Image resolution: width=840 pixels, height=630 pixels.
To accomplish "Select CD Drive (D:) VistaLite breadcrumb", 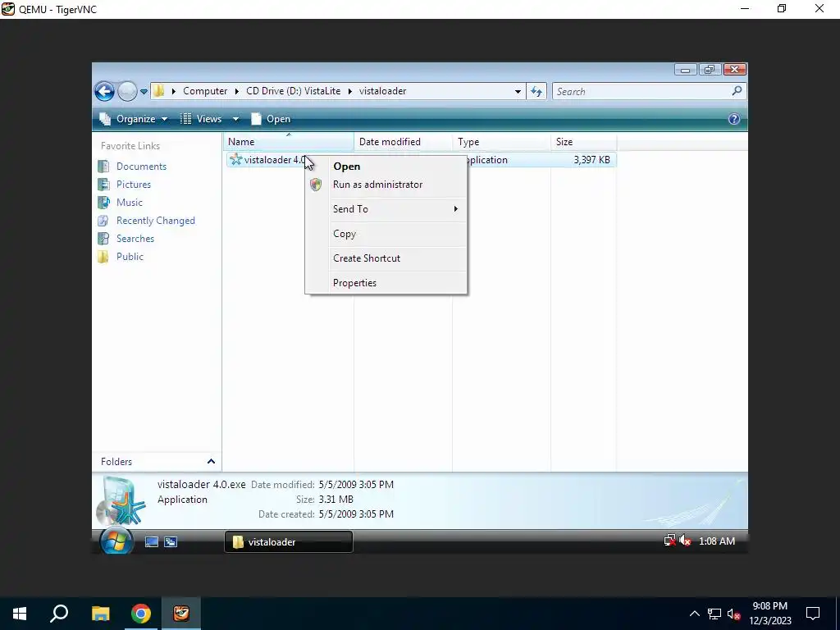I will [x=293, y=91].
